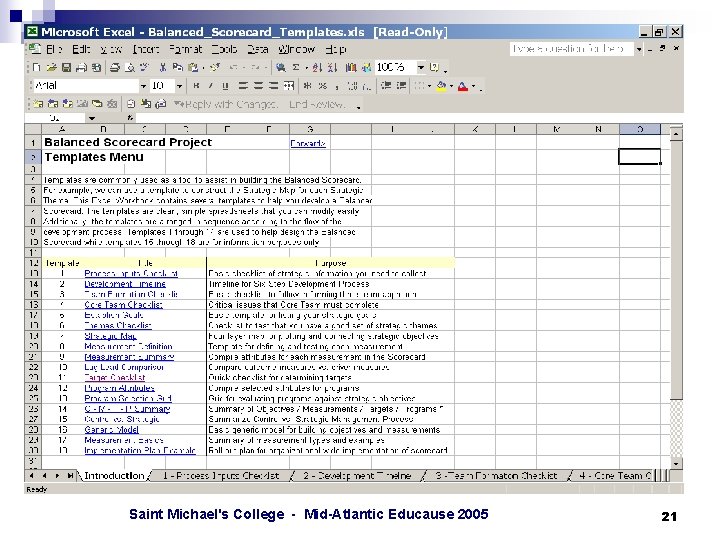Select the Format Painter brush
This screenshot has height=540, width=720.
coord(215,68)
